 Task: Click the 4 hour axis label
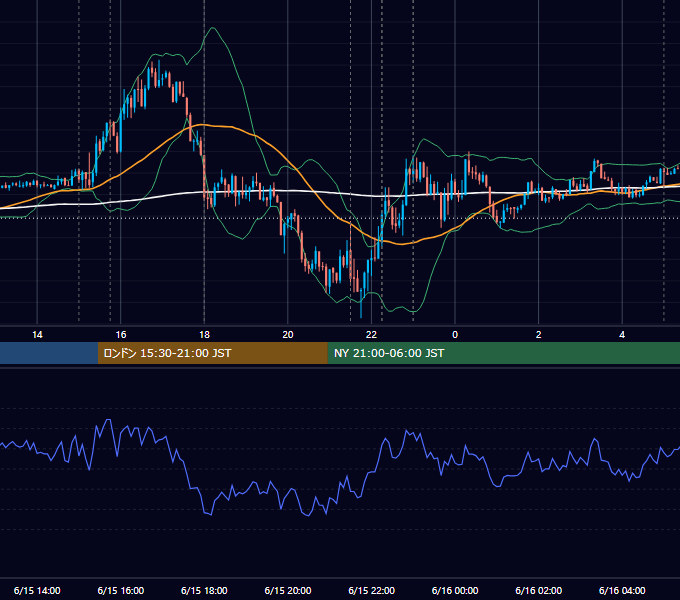[x=622, y=335]
